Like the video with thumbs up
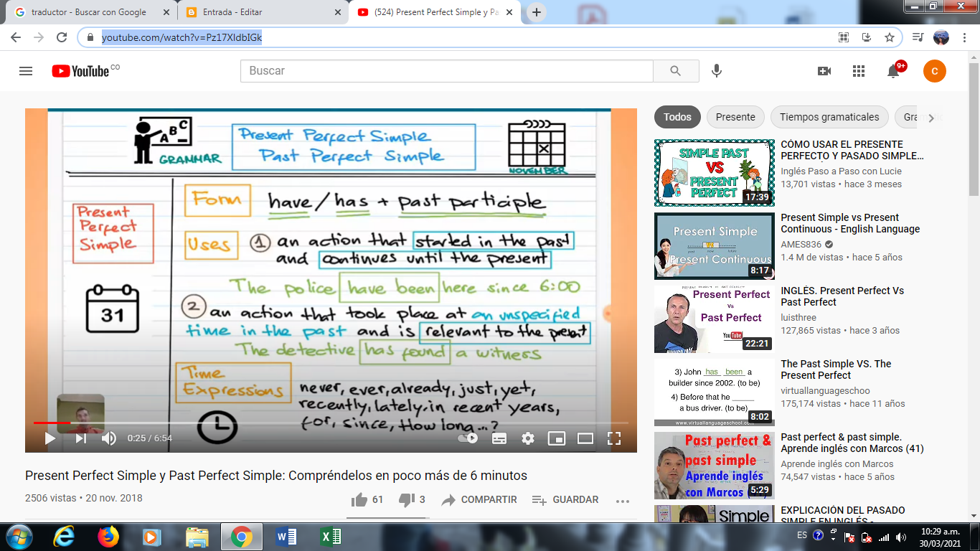 [367, 499]
